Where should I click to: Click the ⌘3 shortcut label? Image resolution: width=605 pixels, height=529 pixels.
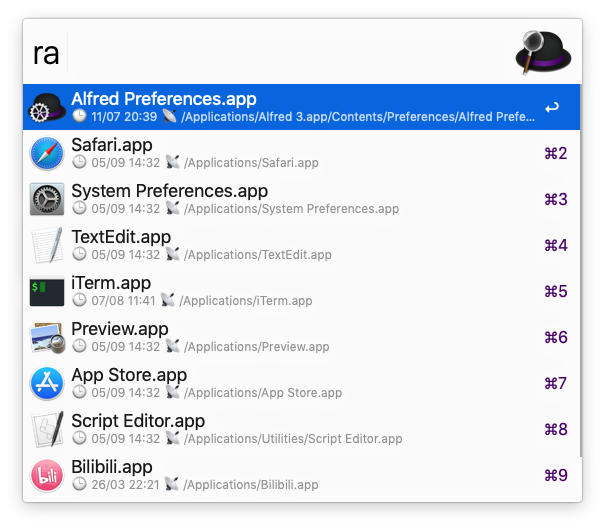[556, 199]
